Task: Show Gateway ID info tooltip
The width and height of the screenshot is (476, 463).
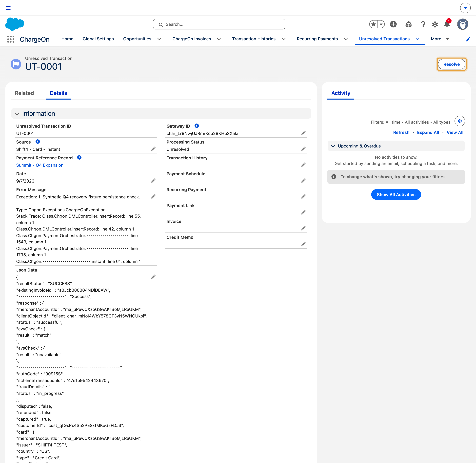Action: [x=197, y=126]
